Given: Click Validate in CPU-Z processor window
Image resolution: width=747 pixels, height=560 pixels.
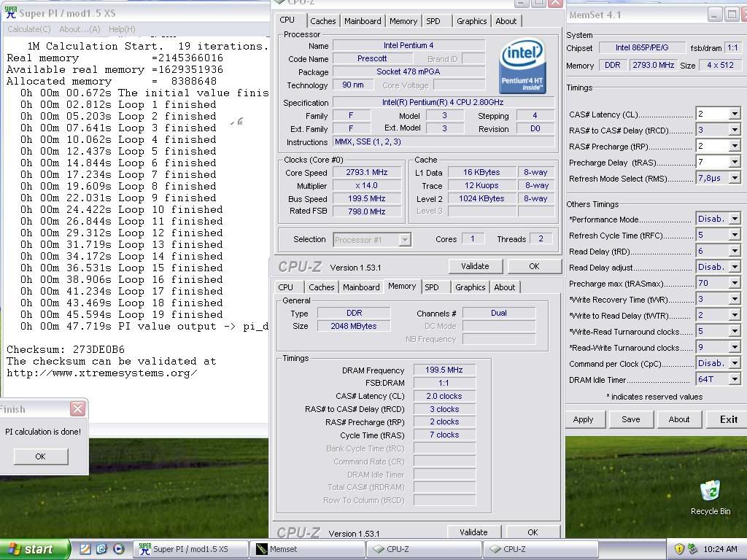Looking at the screenshot, I should [x=475, y=266].
